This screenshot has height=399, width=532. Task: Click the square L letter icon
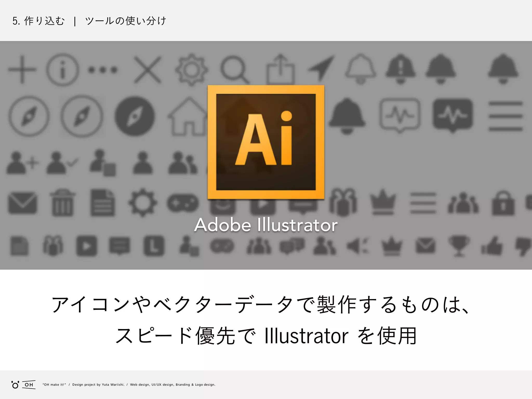[154, 245]
